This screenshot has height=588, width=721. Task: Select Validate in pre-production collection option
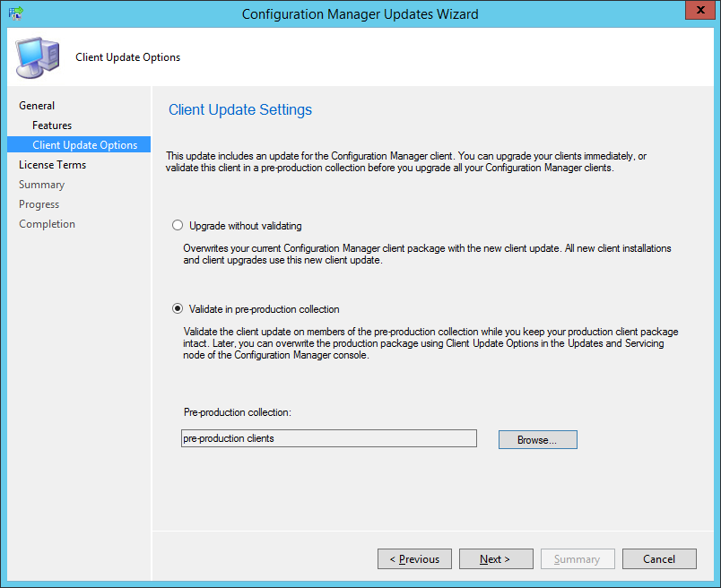pyautogui.click(x=178, y=308)
